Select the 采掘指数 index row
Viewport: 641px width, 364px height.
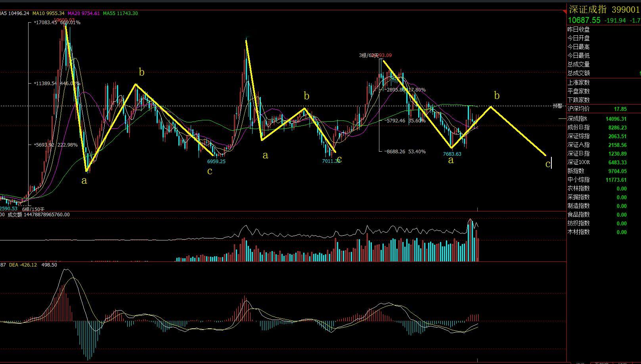(604, 197)
